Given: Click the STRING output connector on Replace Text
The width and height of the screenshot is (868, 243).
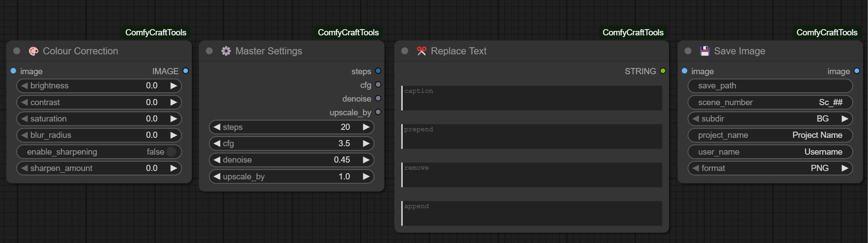Looking at the screenshot, I should coord(662,71).
